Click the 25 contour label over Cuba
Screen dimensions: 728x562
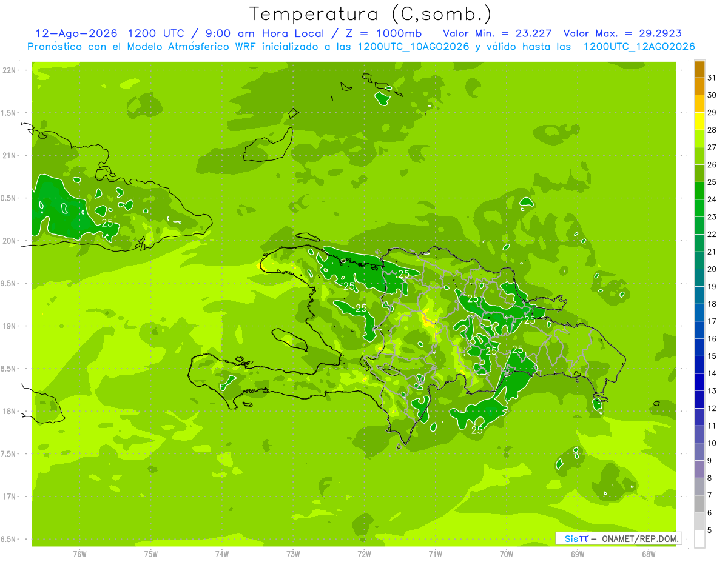[x=107, y=223]
